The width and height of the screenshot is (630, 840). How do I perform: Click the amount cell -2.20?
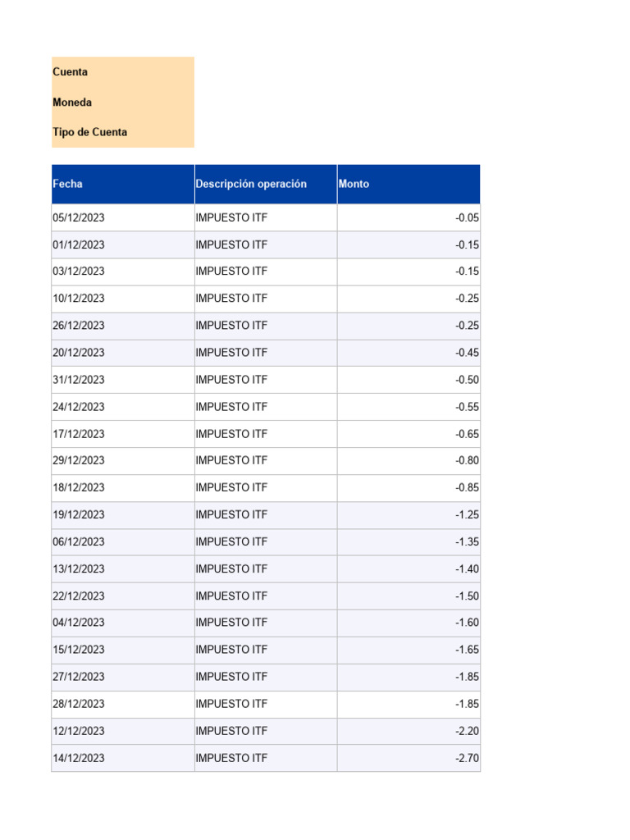pyautogui.click(x=467, y=731)
